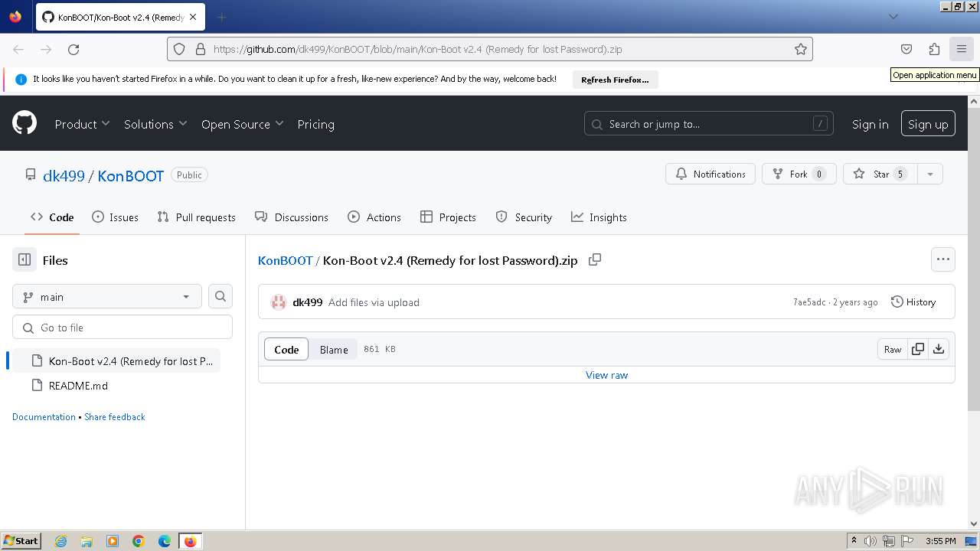Open the Security tab
The height and width of the screenshot is (551, 980).
[x=524, y=217]
